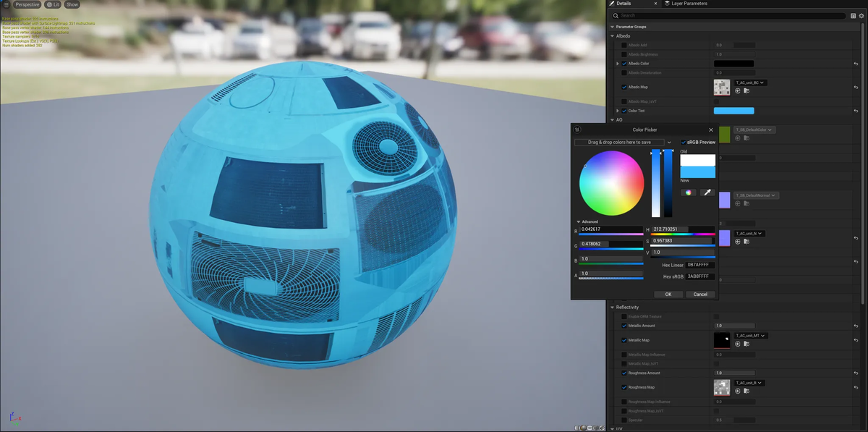Open the Lit view mode menu

(54, 4)
